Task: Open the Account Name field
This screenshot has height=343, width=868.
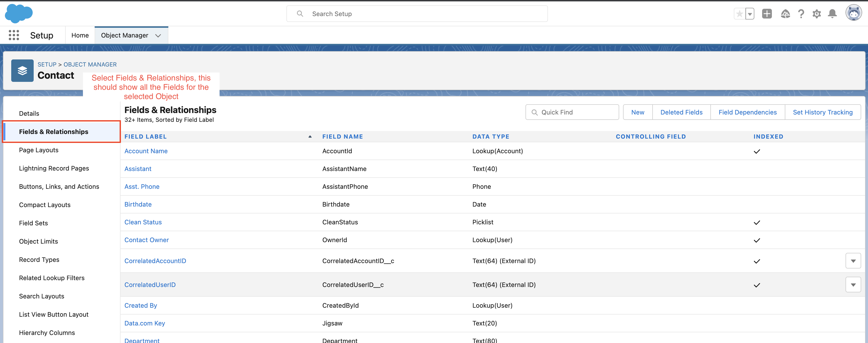Action: [x=146, y=151]
